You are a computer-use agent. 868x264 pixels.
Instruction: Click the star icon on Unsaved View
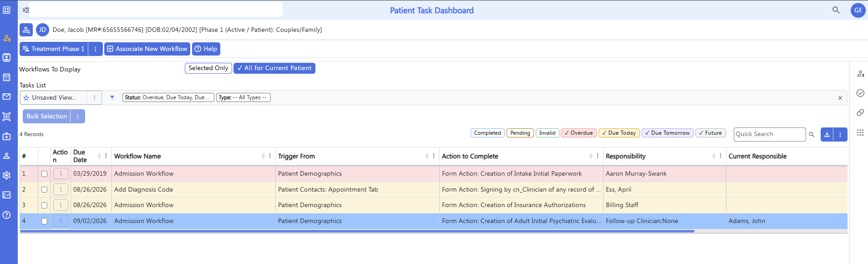pyautogui.click(x=26, y=98)
